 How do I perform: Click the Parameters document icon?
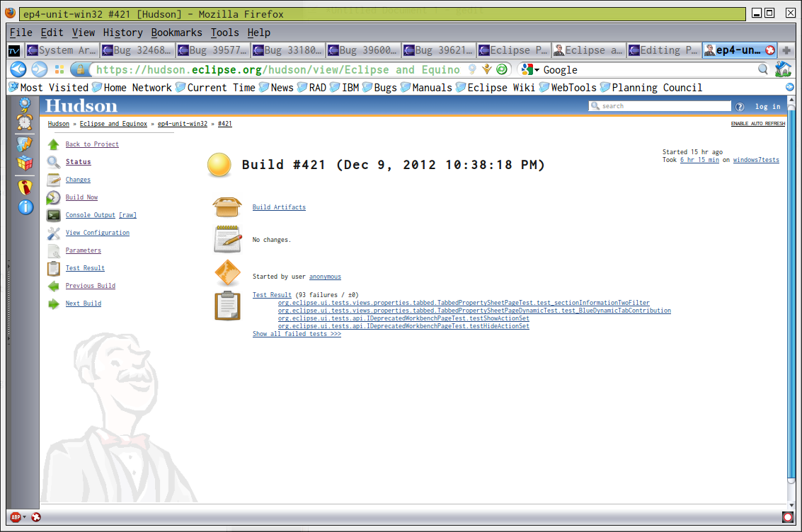point(54,250)
